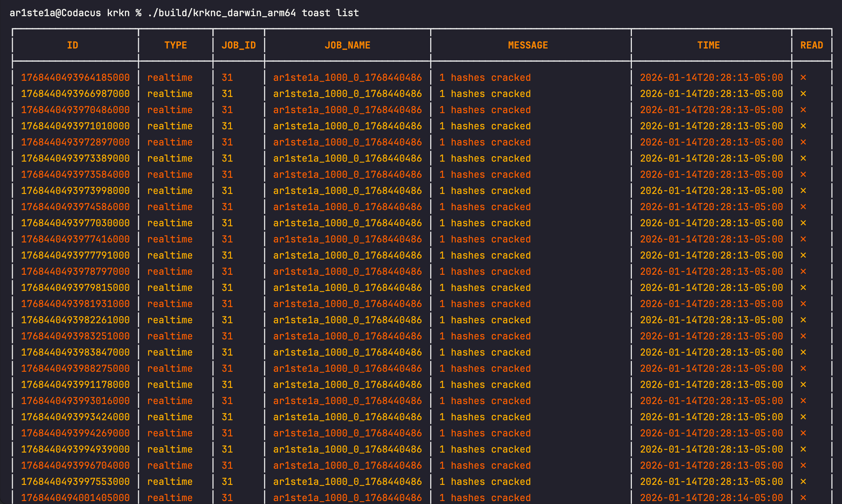Click the × icon for row 1768440493979815000
The width and height of the screenshot is (842, 504).
(803, 288)
